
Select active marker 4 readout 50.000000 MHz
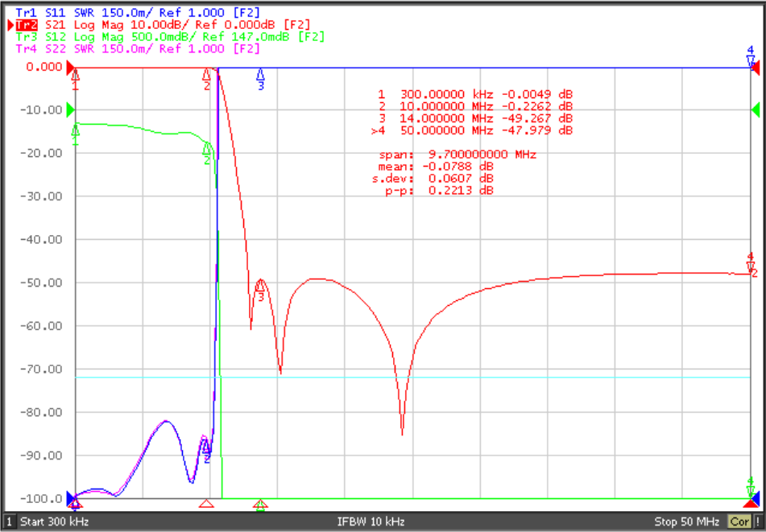pos(472,130)
